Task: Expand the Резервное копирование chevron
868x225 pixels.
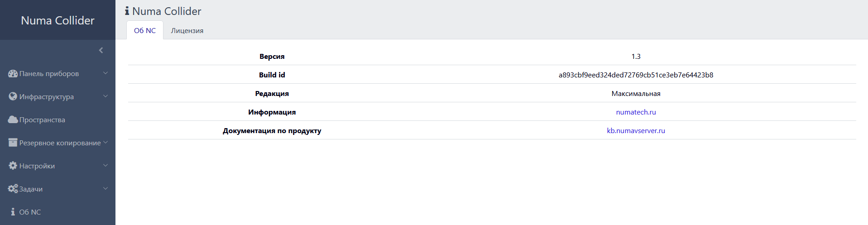Action: 106,142
